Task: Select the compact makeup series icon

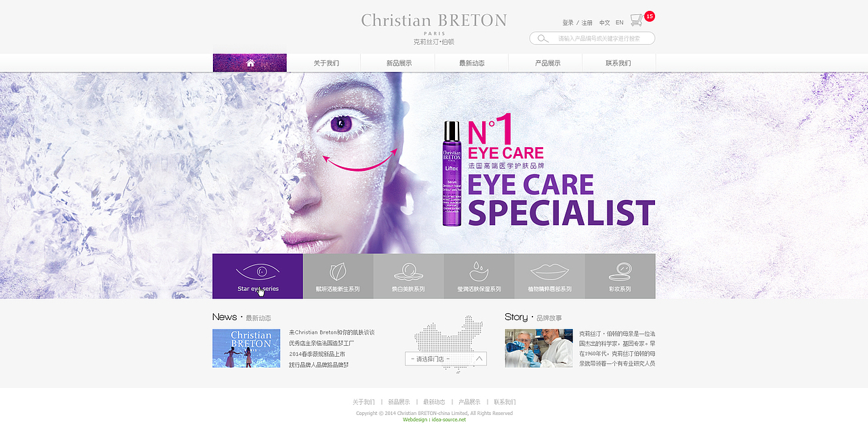Action: (x=620, y=271)
